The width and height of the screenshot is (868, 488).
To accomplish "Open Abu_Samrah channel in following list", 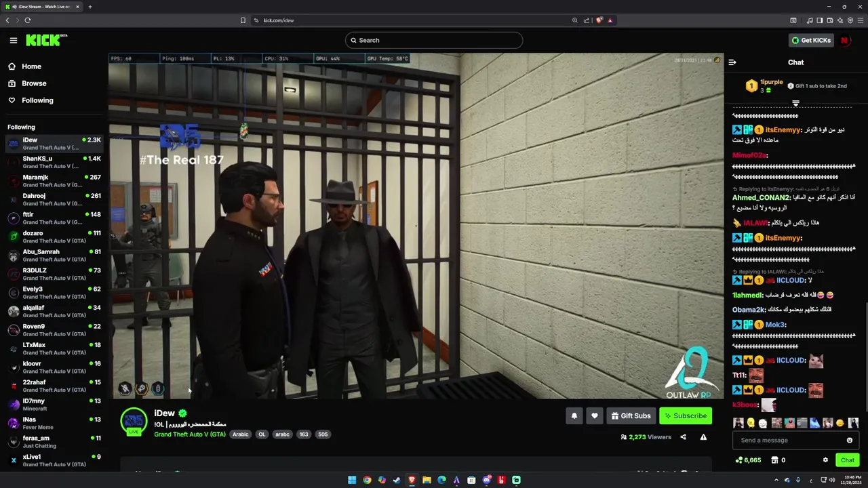I will [x=54, y=256].
